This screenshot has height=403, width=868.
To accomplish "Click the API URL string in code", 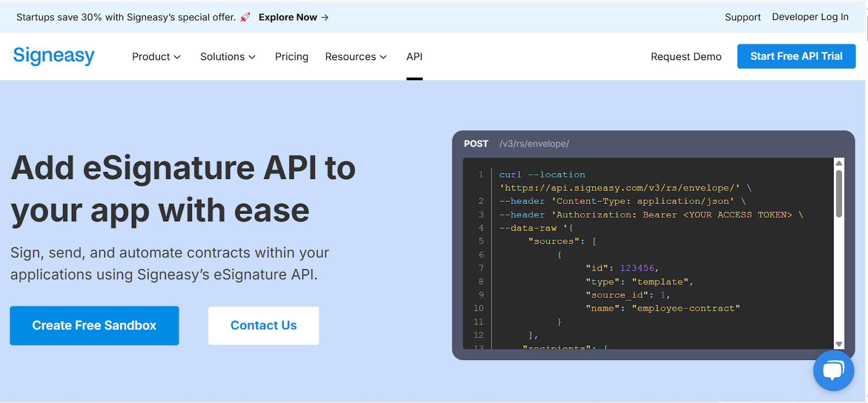I will (x=620, y=188).
